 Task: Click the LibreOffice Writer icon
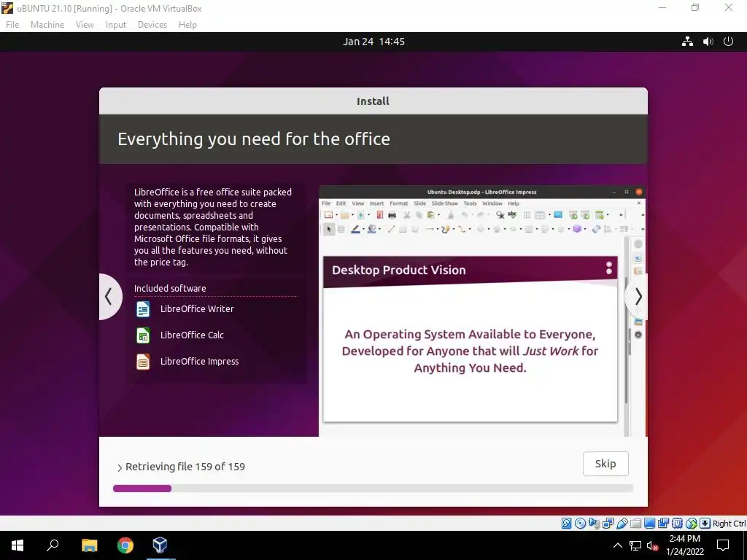pos(143,309)
